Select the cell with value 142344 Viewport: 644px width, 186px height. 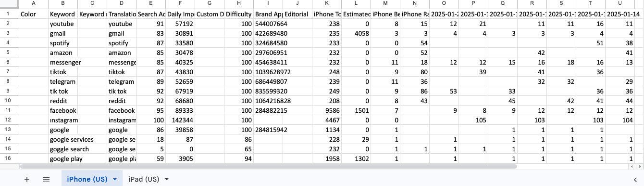point(180,120)
